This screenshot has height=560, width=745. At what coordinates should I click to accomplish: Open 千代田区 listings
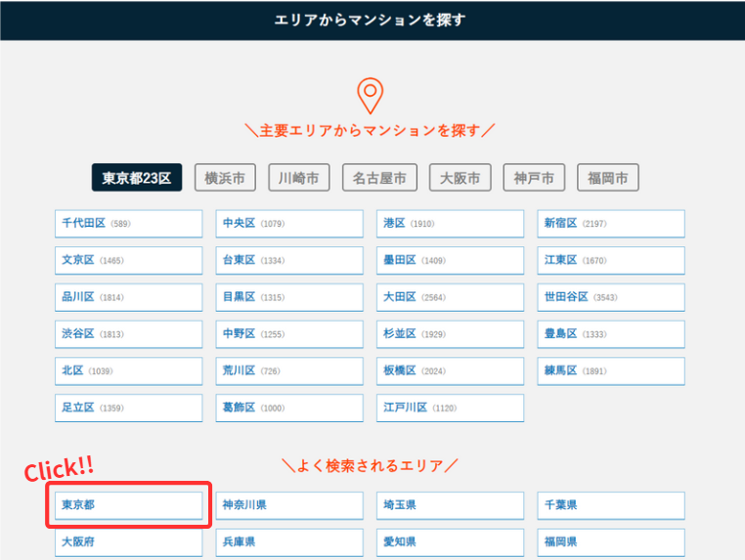pos(129,224)
